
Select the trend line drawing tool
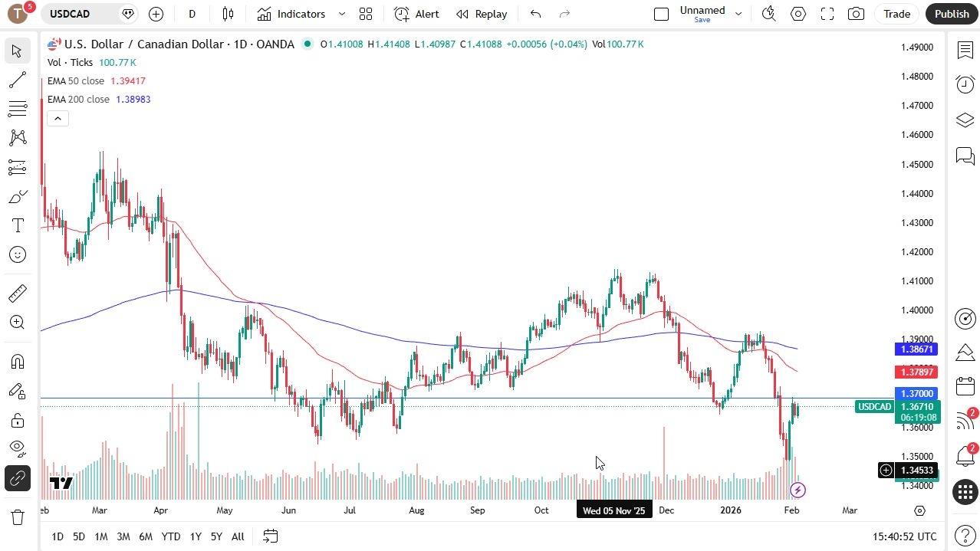point(17,80)
